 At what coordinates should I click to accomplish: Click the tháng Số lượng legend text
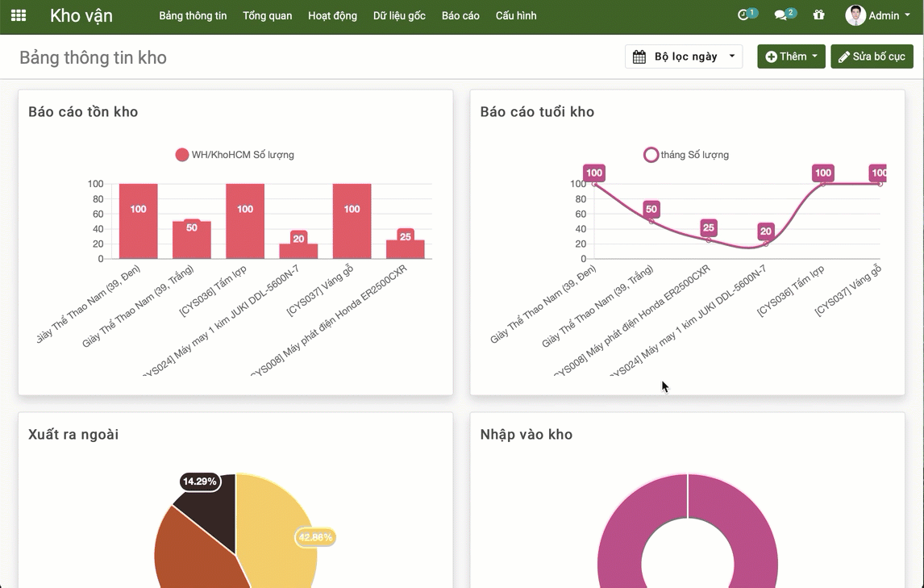pos(695,155)
